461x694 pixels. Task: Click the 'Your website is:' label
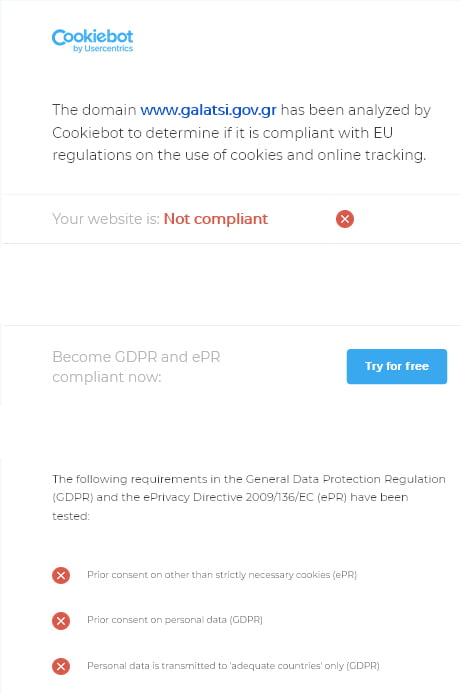pyautogui.click(x=106, y=219)
